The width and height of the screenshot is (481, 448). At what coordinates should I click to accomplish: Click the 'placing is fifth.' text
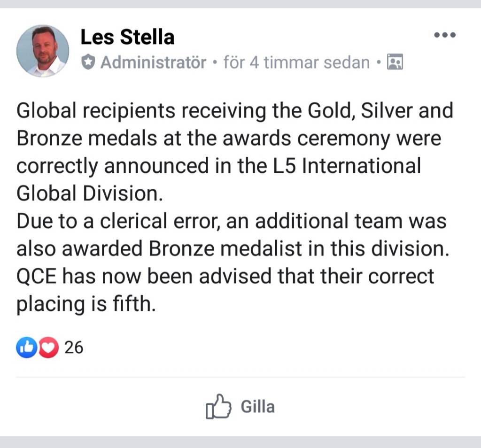(86, 304)
